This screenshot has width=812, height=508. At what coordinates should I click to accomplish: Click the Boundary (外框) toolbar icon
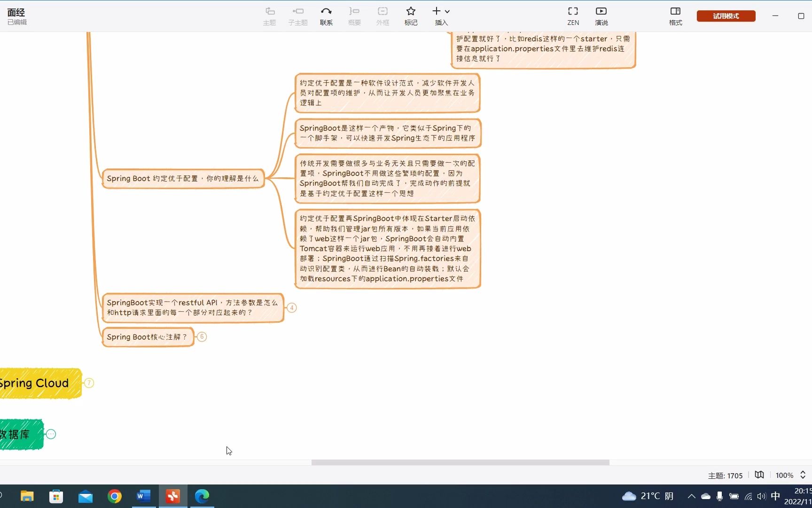383,16
